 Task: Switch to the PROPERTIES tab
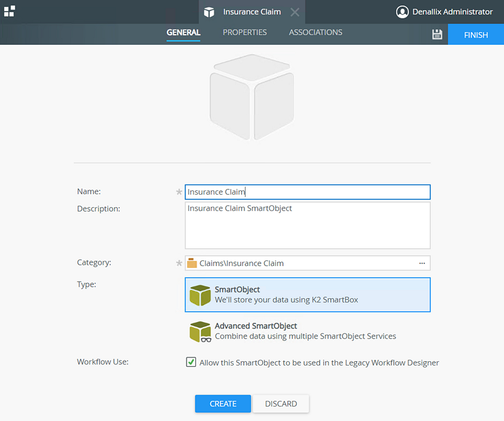pyautogui.click(x=244, y=33)
